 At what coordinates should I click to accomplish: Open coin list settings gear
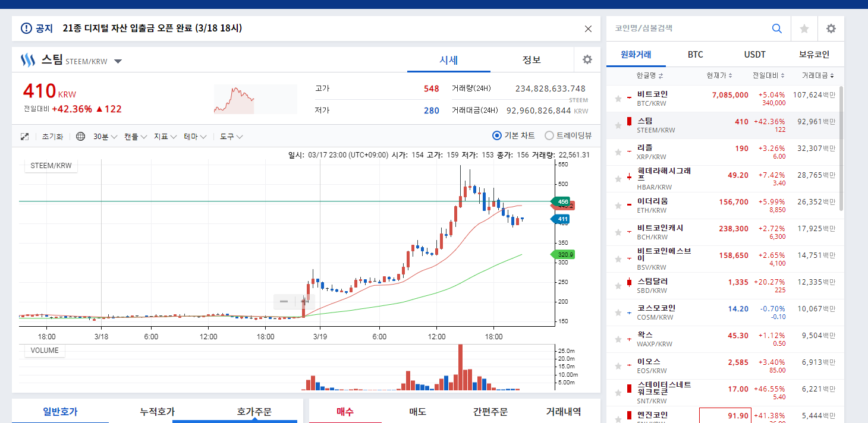coord(831,29)
